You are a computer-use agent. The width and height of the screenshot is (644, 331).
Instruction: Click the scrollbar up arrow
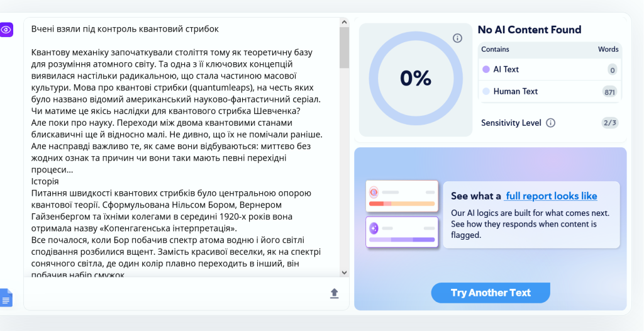click(x=344, y=22)
